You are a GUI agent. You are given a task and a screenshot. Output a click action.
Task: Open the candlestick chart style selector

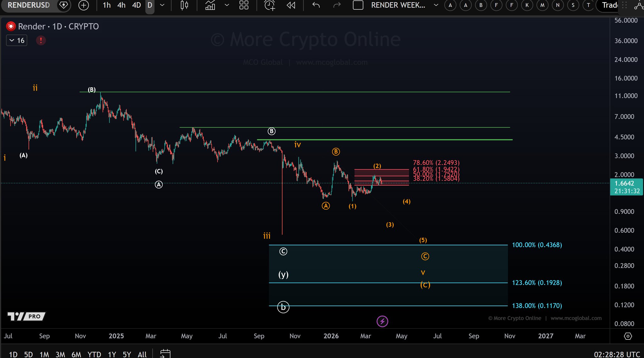tap(184, 5)
